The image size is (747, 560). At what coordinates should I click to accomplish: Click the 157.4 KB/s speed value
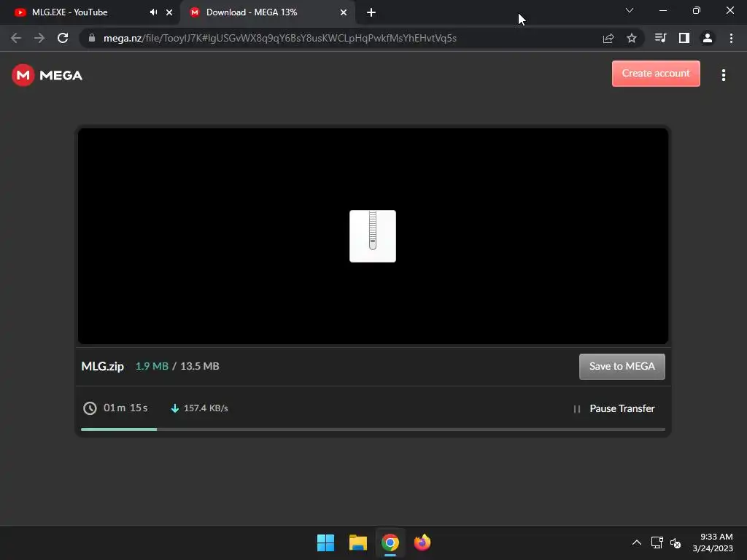tap(206, 408)
